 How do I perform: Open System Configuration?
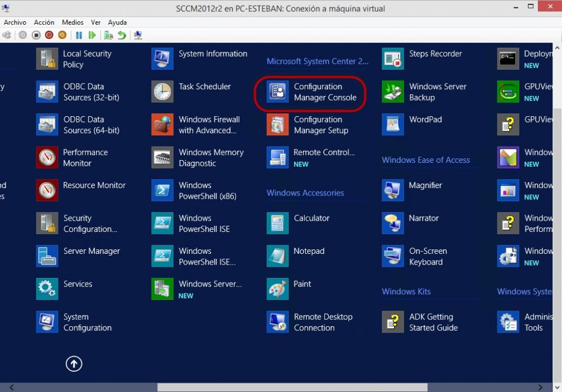(x=74, y=322)
